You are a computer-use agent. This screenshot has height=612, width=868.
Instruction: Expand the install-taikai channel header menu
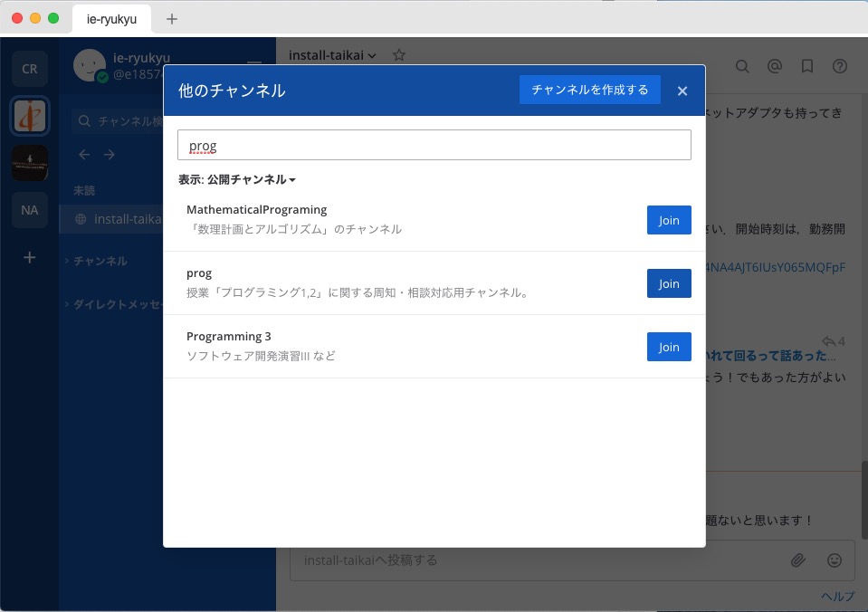[332, 55]
